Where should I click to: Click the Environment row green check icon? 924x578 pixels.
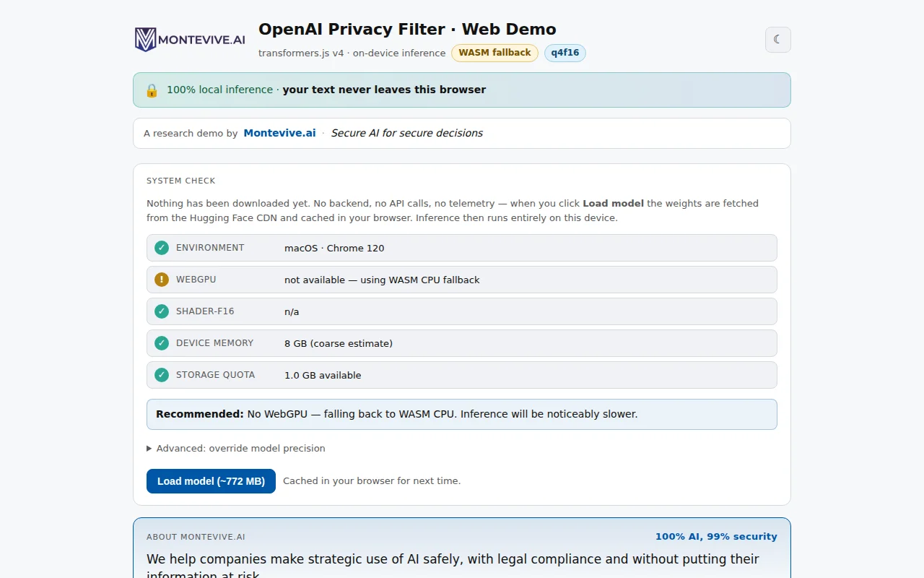pos(162,248)
